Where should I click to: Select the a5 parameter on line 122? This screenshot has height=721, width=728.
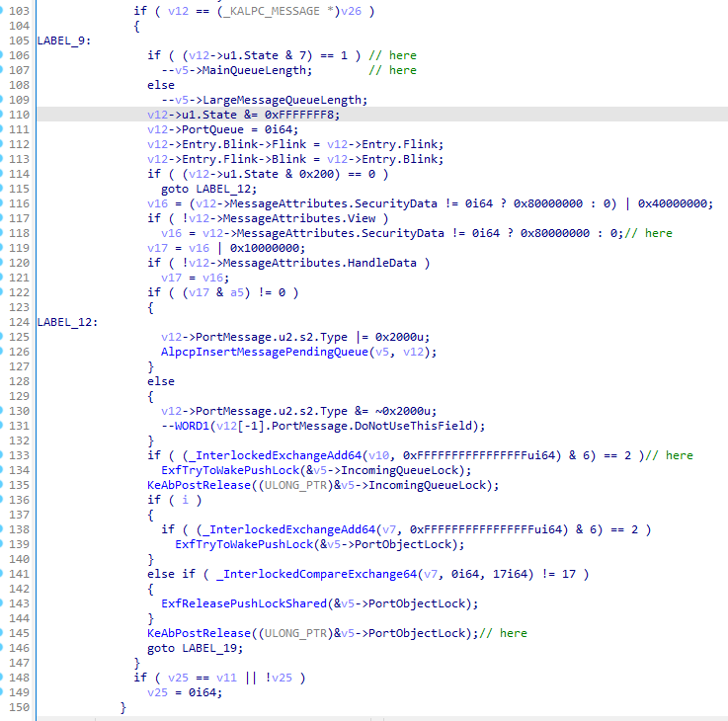(x=237, y=292)
